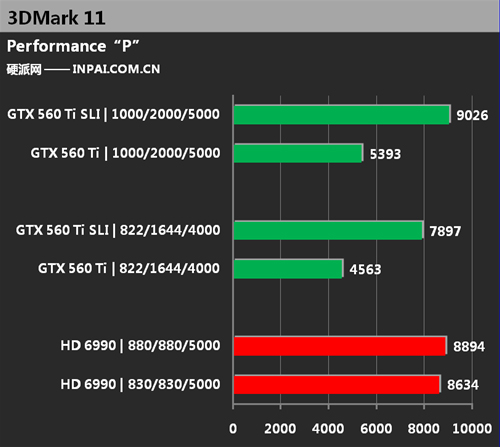Click the axis label 10000
The height and width of the screenshot is (447, 500).
(472, 429)
